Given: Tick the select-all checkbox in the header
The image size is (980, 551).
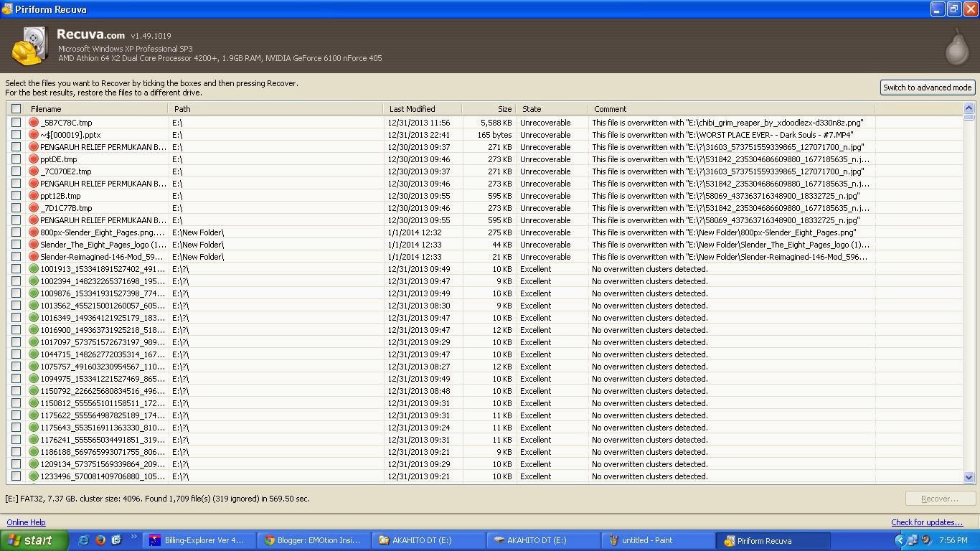Looking at the screenshot, I should point(16,109).
